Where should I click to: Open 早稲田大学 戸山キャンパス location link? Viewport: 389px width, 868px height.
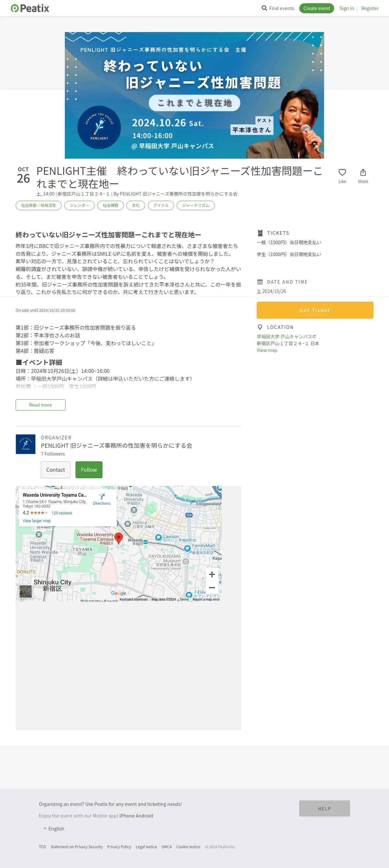click(286, 336)
